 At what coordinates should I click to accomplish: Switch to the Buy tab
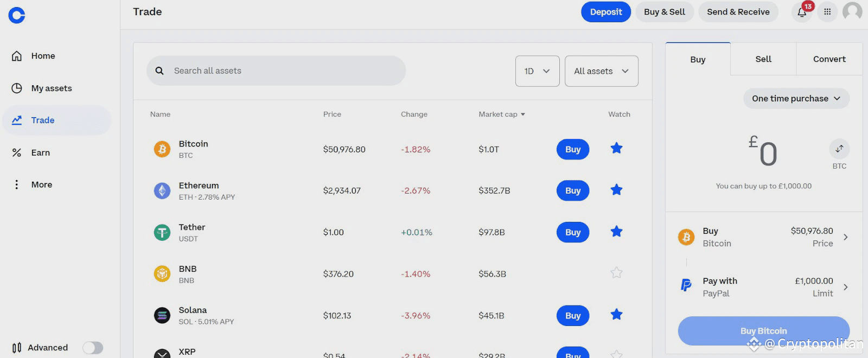tap(698, 59)
